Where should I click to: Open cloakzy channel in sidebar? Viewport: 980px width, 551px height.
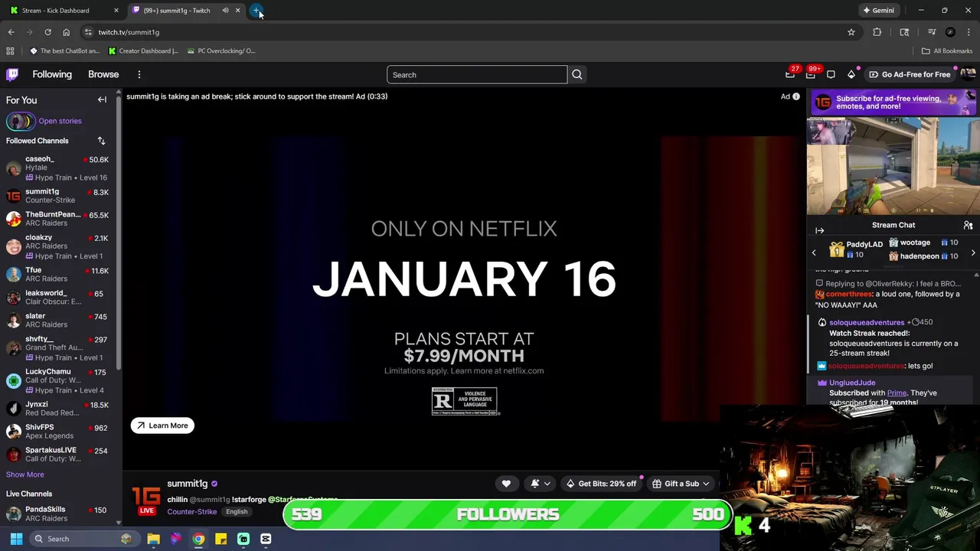(x=60, y=246)
